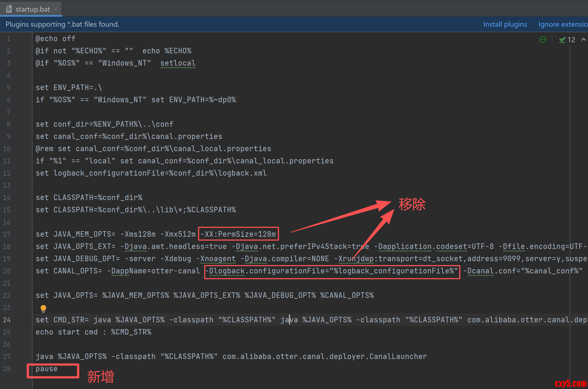
Task: Click the setlocal word on line 3
Action: [x=178, y=63]
